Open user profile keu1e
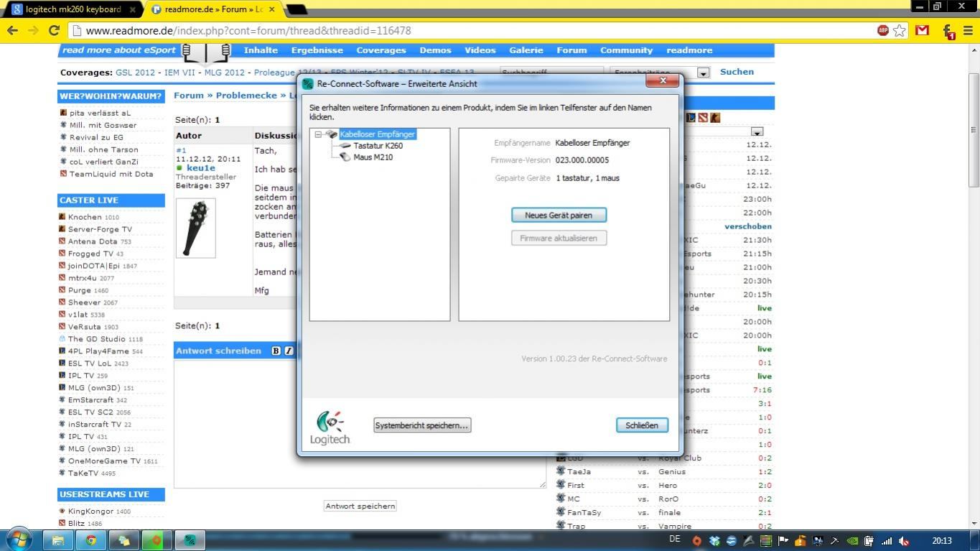Screen dimensions: 980x551 click(x=200, y=168)
